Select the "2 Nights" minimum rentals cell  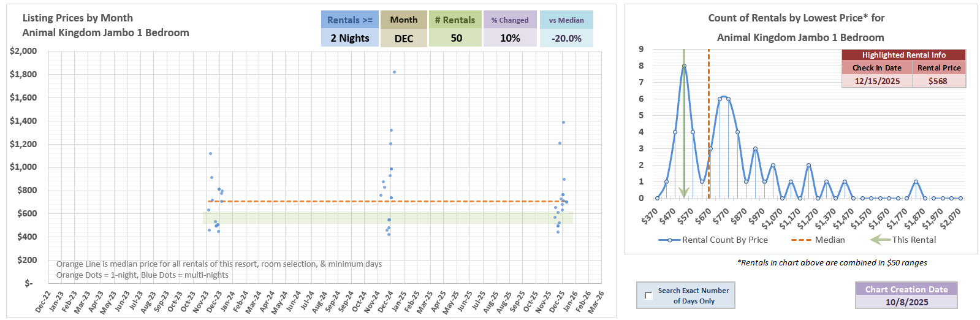pos(349,38)
